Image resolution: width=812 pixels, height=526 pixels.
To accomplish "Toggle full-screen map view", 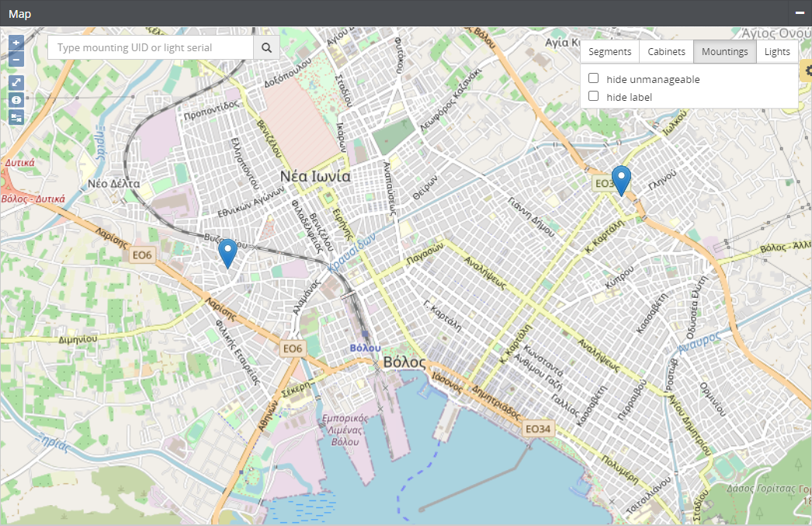I will tap(16, 82).
